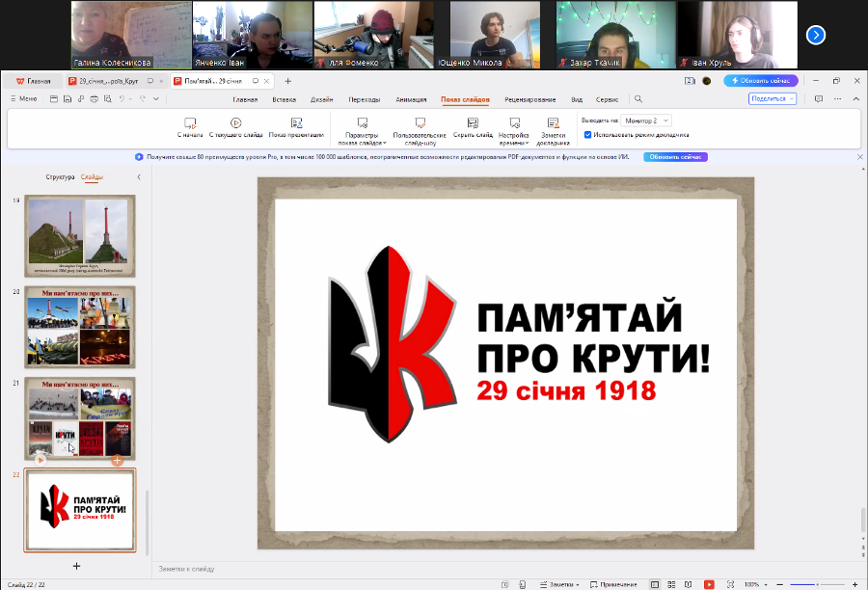Switch to normal view icon
The width and height of the screenshot is (868, 590).
point(655,584)
